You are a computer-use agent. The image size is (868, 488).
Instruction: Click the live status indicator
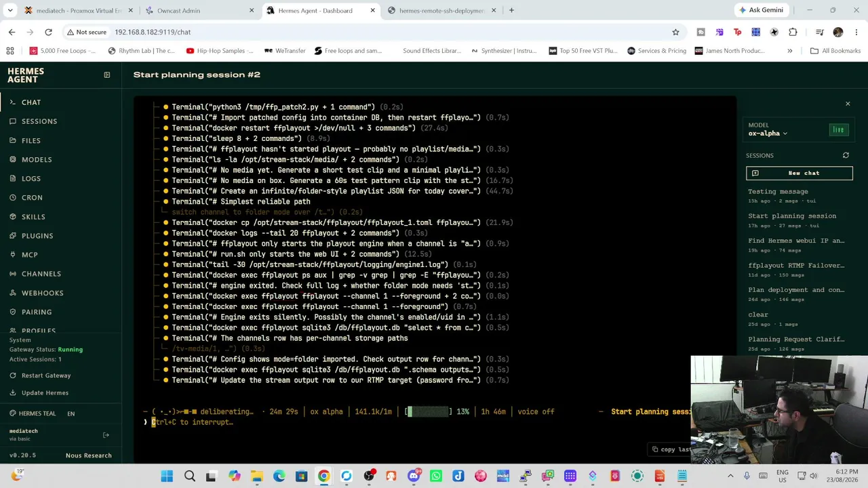[x=839, y=129]
